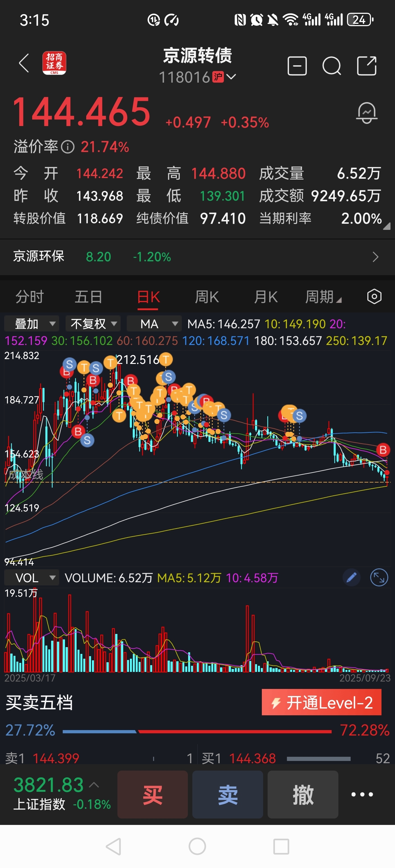Open 京源环保 stock row chevron

[375, 257]
